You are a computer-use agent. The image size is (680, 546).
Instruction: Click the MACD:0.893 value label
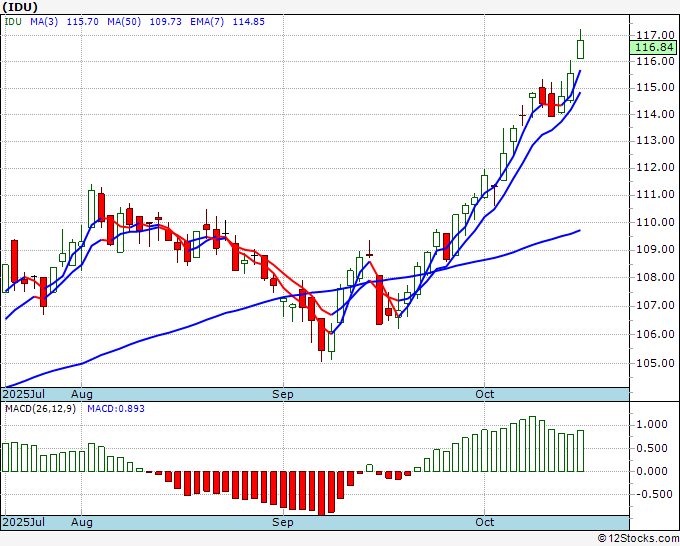pyautogui.click(x=116, y=409)
